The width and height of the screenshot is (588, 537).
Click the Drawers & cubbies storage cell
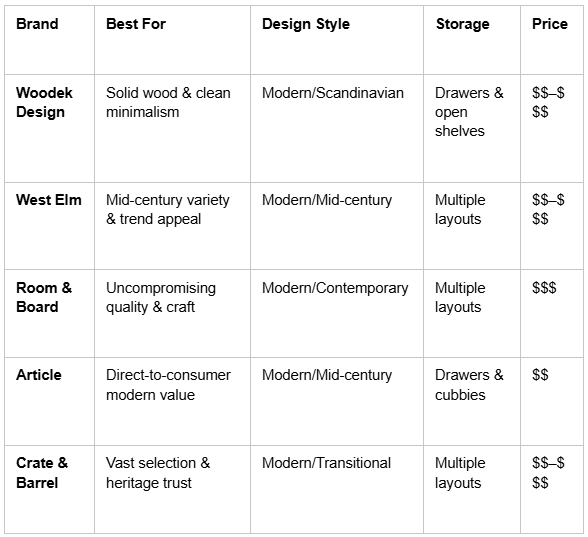(472, 401)
